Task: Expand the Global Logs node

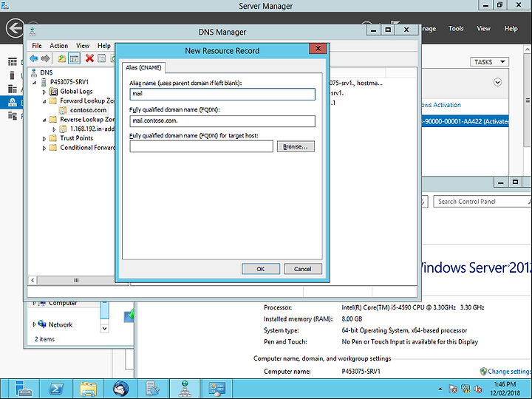Action: (x=44, y=92)
